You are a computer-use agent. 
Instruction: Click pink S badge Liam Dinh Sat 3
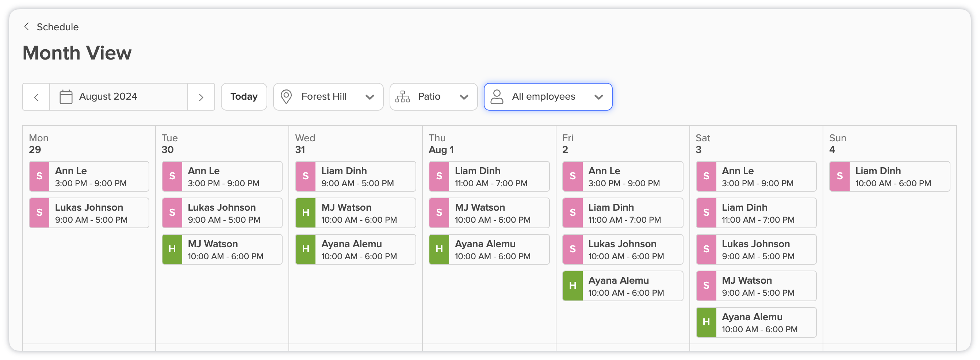[707, 213]
